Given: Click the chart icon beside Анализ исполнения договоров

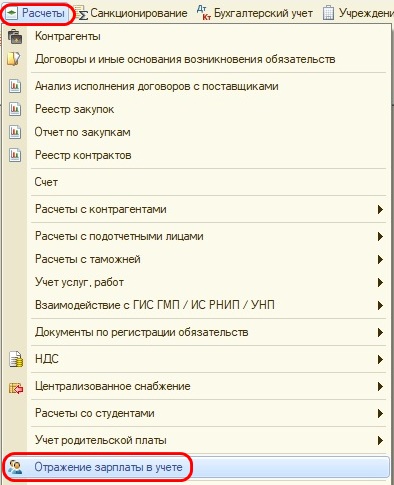Looking at the screenshot, I should pos(15,86).
